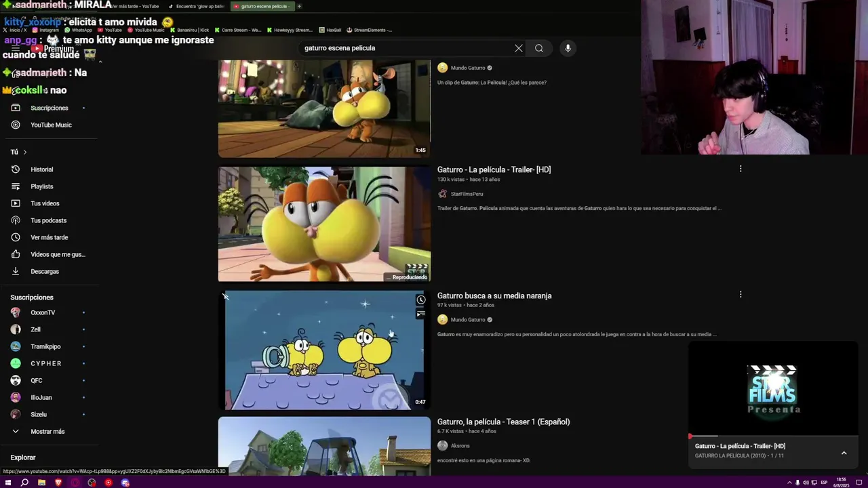This screenshot has height=488, width=868.
Task: Click the magnifying glass search button
Action: point(539,48)
